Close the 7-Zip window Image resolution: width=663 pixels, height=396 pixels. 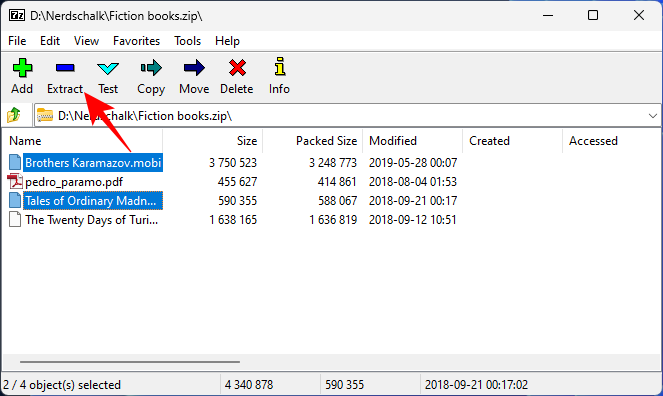pyautogui.click(x=639, y=16)
